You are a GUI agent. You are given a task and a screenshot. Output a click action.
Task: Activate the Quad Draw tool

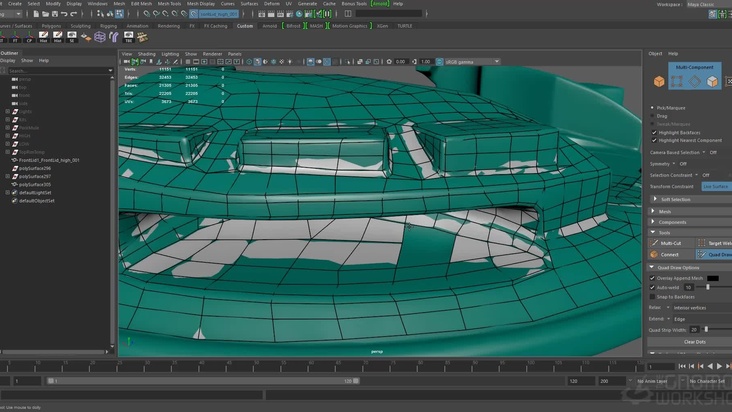pyautogui.click(x=714, y=254)
